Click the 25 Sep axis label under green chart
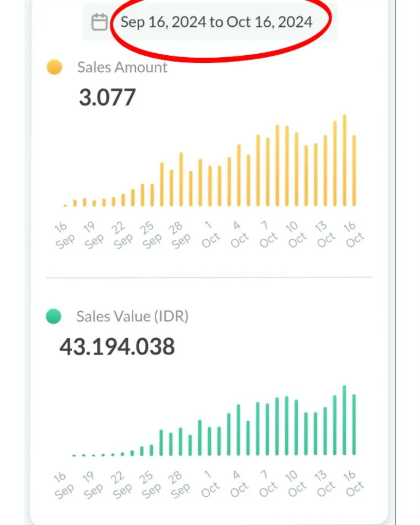The width and height of the screenshot is (420, 525). pyautogui.click(x=150, y=485)
